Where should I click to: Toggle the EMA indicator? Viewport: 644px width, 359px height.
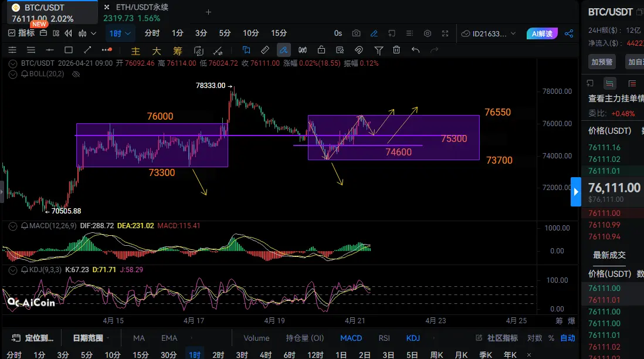pyautogui.click(x=170, y=338)
